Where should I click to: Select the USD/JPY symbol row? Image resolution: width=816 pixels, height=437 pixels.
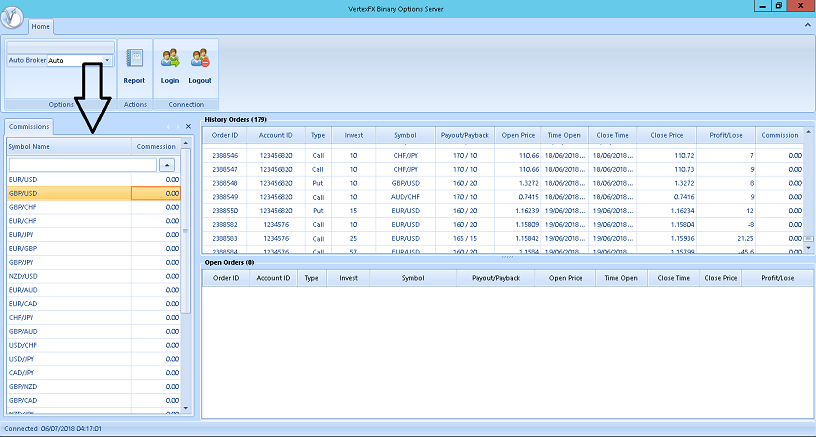(x=94, y=359)
